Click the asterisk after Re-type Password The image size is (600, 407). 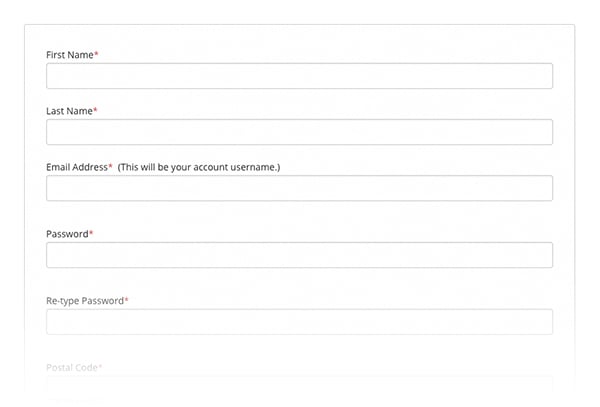126,299
